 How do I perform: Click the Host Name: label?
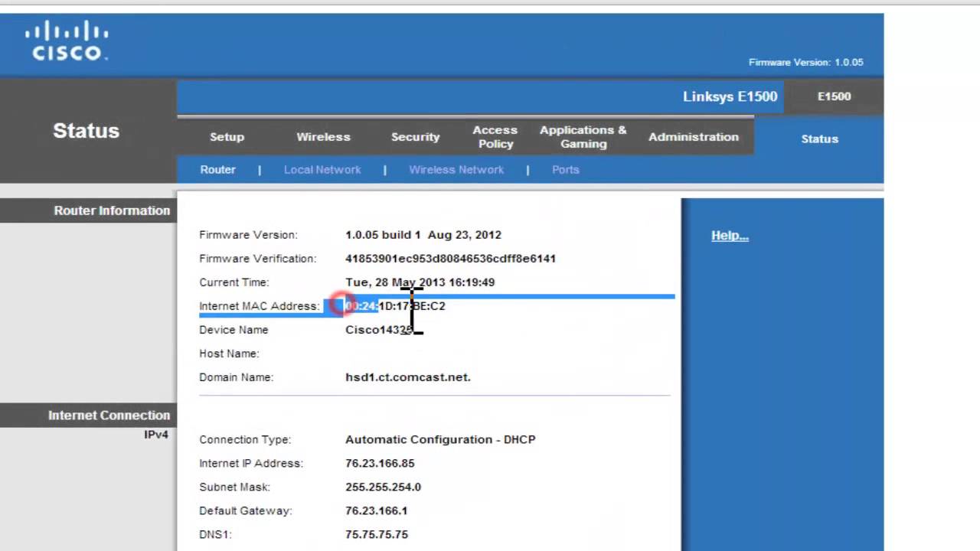click(x=229, y=354)
